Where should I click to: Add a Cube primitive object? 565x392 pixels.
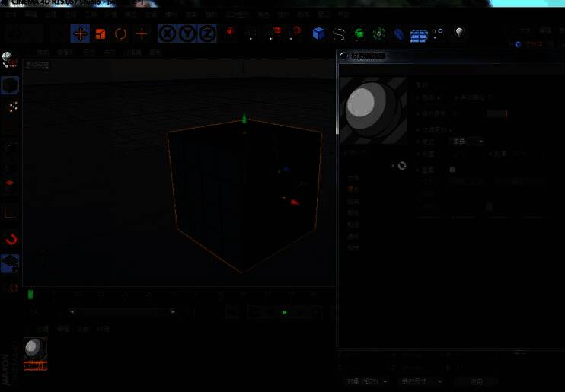tap(318, 33)
